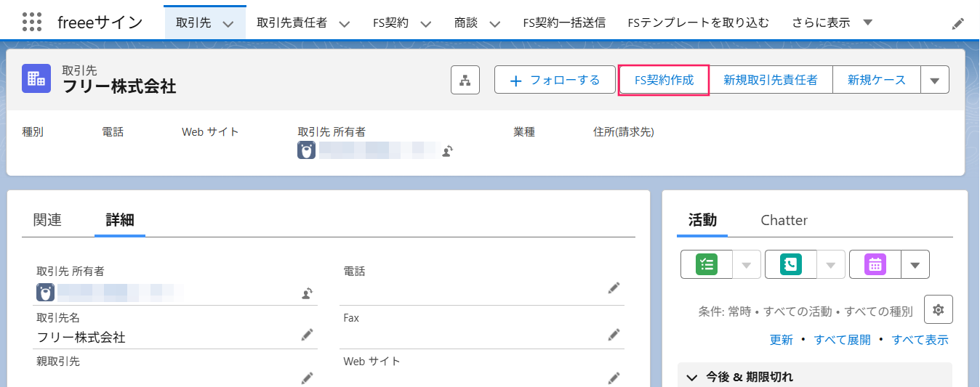Click the 更新 link
This screenshot has width=980, height=387.
pyautogui.click(x=782, y=340)
